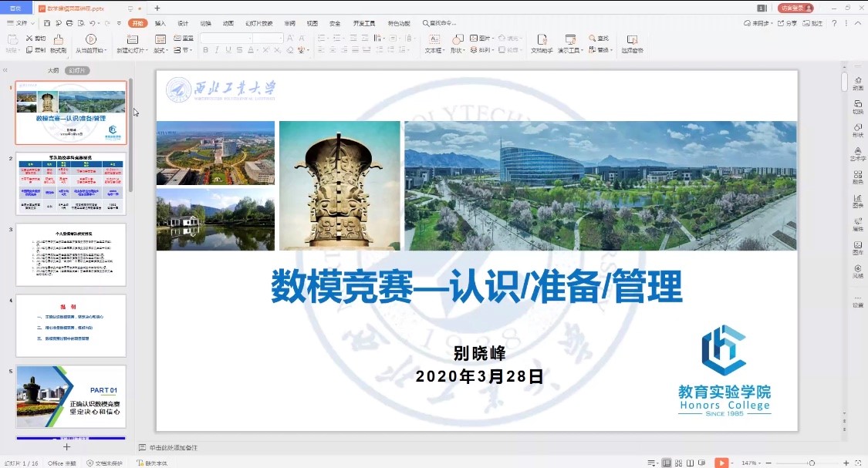Open the font name combo box
The height and width of the screenshot is (468, 868).
(225, 38)
